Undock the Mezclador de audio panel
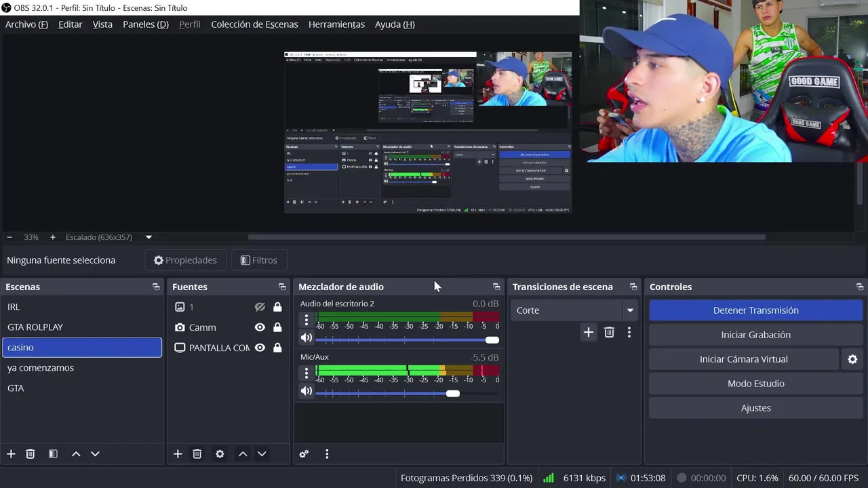 pos(496,287)
